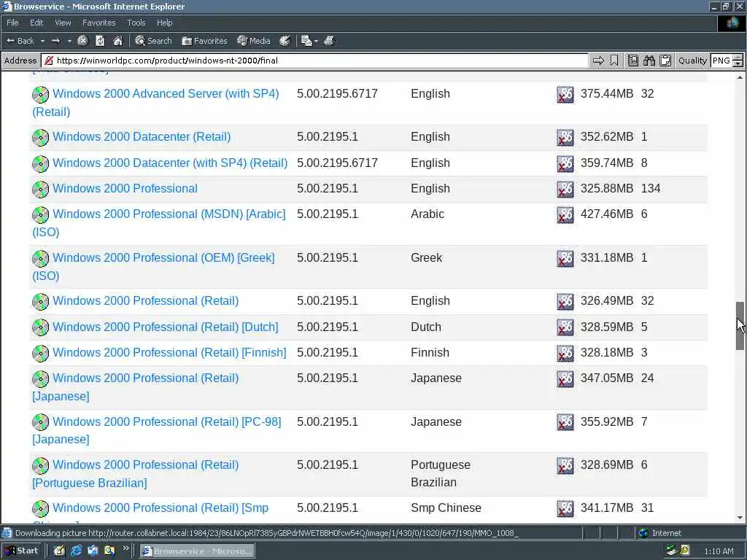747x560 pixels.
Task: Open the Favorites toolbar button
Action: click(x=204, y=41)
